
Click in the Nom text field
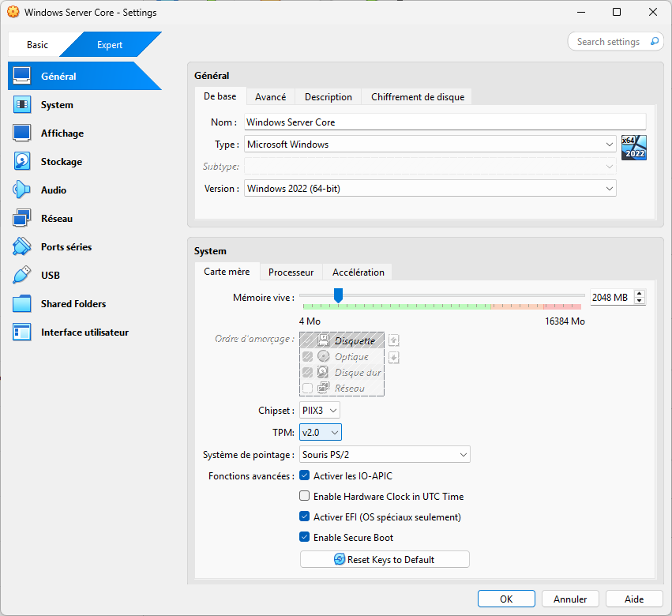pyautogui.click(x=445, y=122)
